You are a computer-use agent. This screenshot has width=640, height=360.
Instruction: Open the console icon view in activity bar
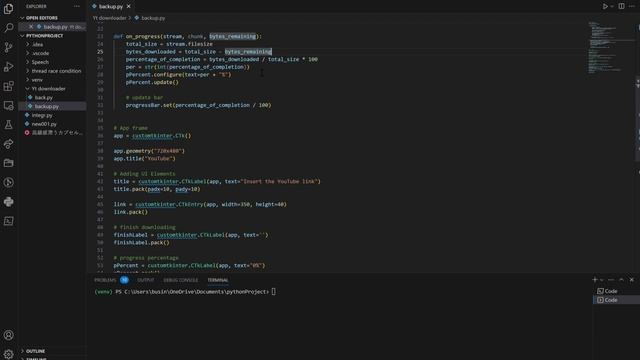(x=9, y=221)
